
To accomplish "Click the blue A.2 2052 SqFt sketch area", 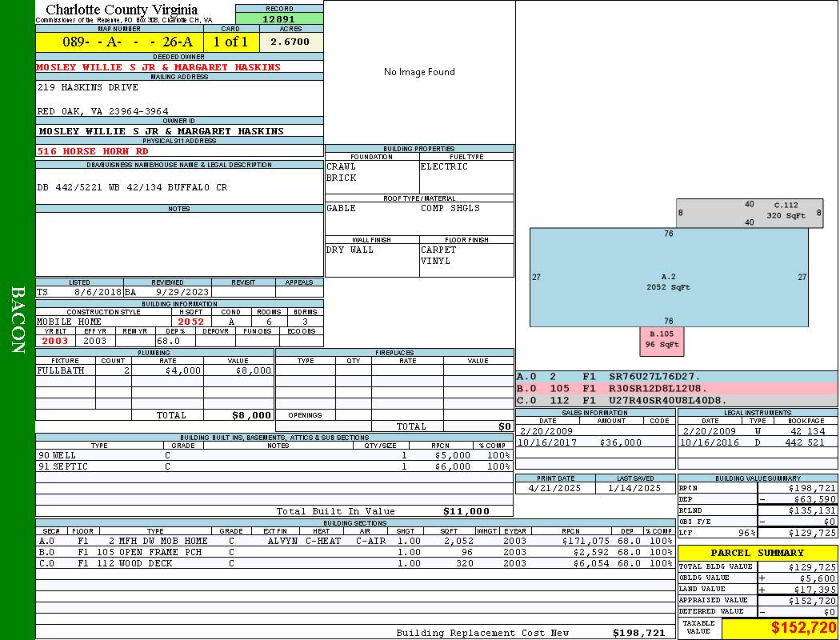I will 669,277.
